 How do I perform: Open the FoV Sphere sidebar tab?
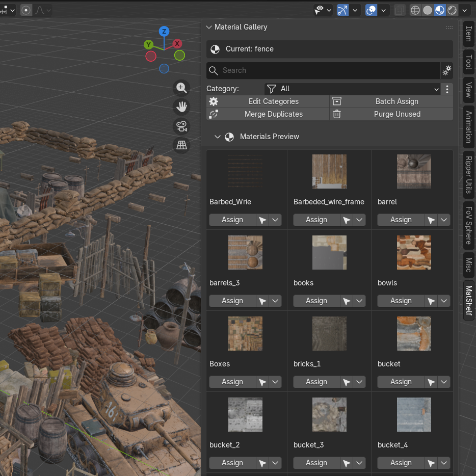pos(469,225)
